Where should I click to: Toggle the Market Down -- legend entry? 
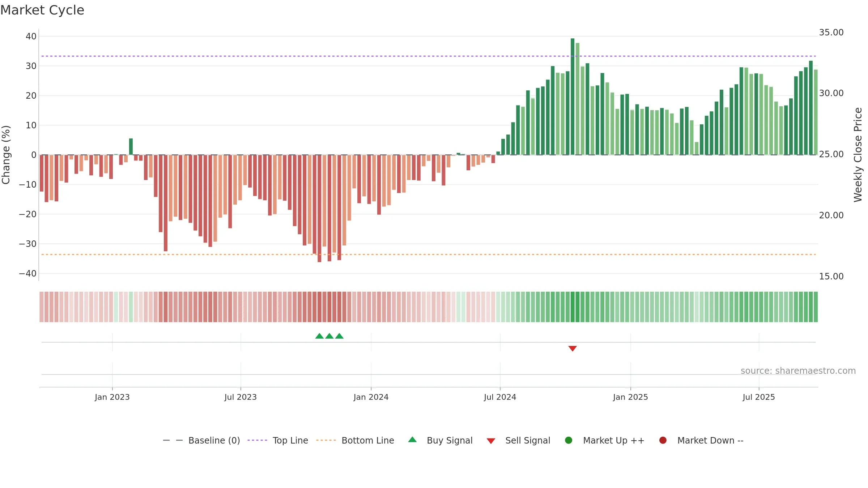click(x=701, y=440)
